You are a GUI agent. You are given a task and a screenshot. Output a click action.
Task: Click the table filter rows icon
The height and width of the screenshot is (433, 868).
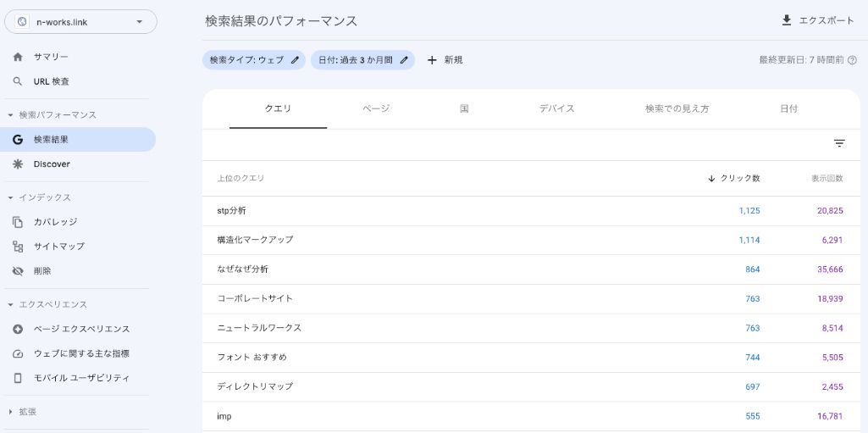point(839,143)
